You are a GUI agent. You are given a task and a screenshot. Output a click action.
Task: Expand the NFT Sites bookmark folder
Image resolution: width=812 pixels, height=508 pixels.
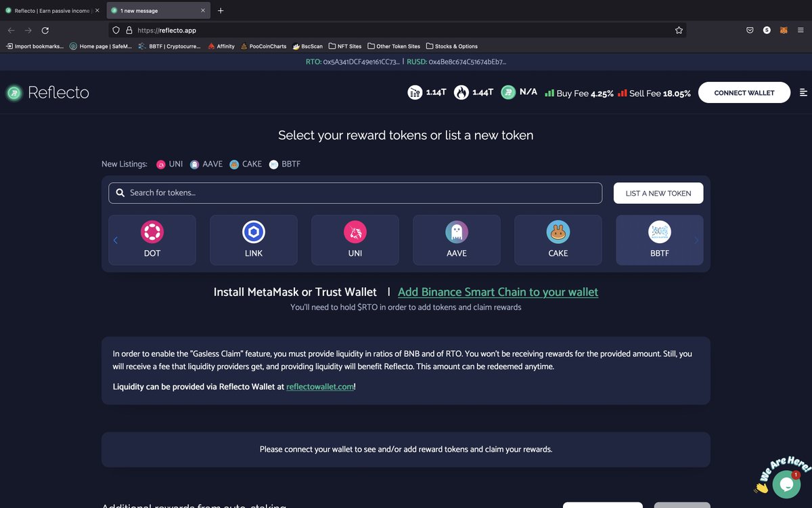(x=345, y=46)
